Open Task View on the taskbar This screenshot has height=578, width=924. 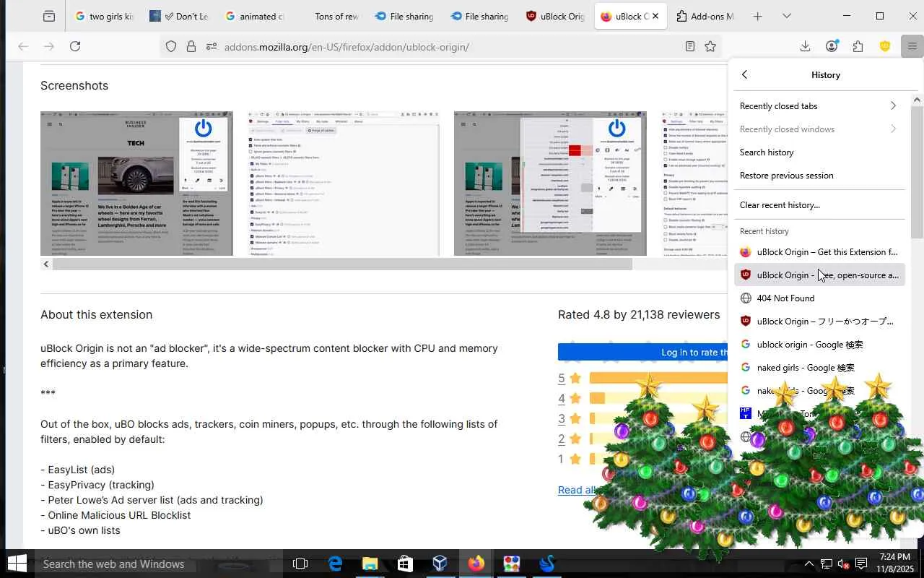tap(300, 564)
